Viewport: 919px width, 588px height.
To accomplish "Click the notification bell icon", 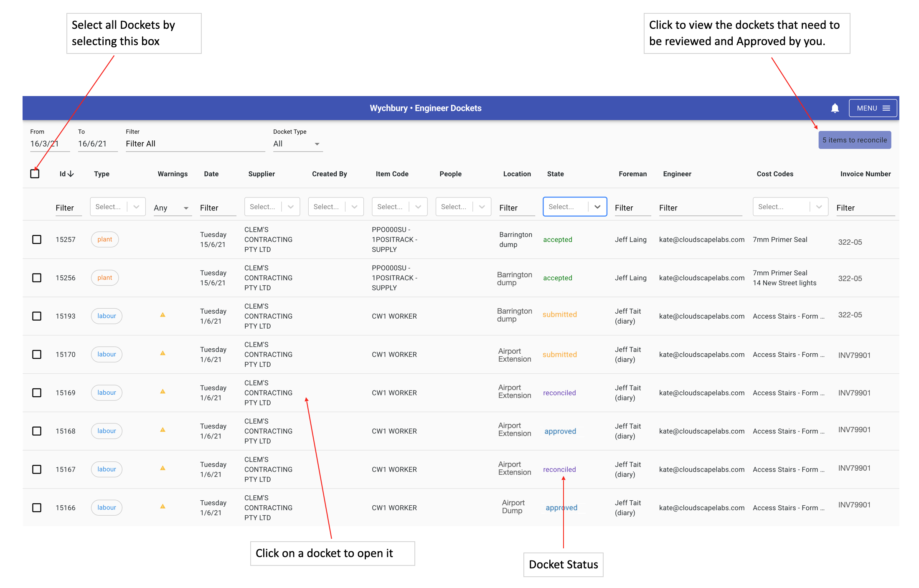I will click(x=835, y=108).
